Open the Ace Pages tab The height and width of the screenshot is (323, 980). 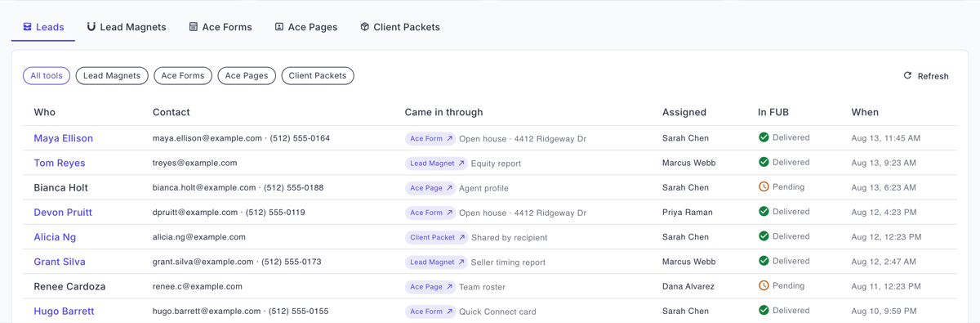click(306, 27)
